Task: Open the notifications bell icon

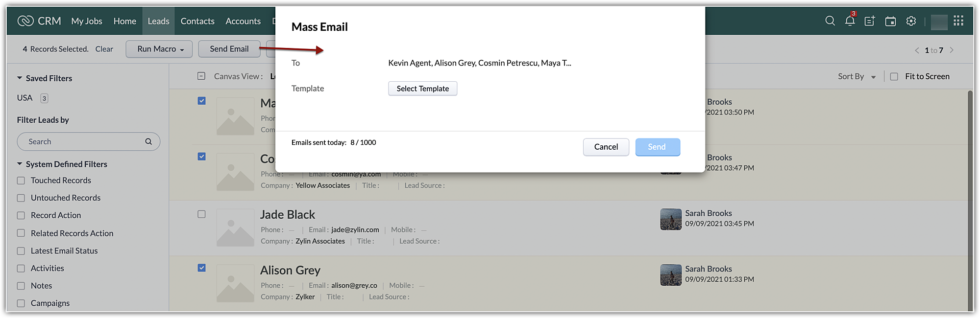Action: 850,21
